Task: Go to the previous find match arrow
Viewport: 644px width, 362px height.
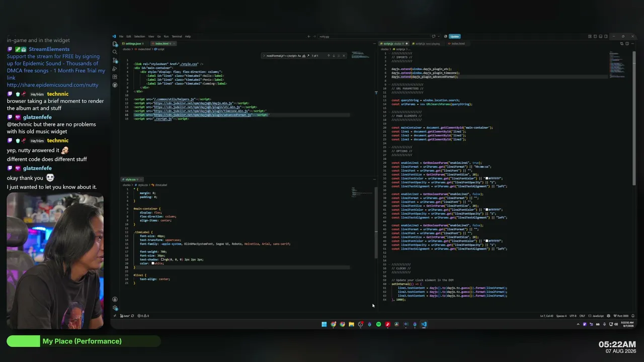Action: (x=329, y=56)
